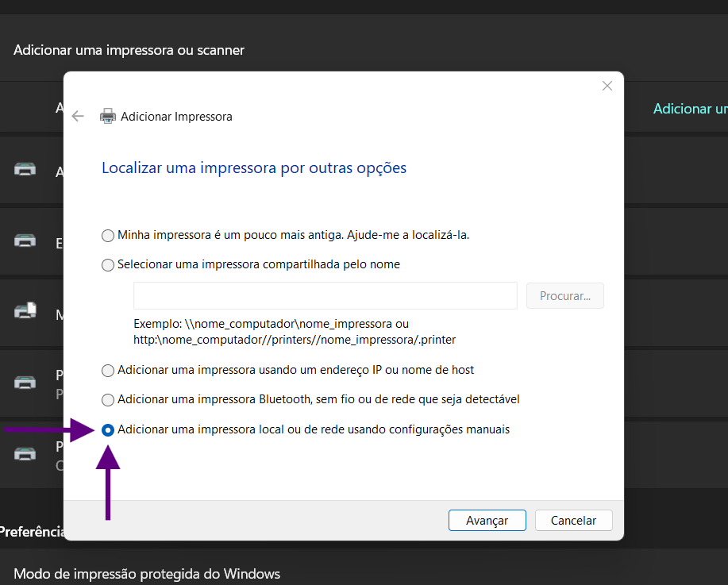Choose 'Selecionar uma impressora compartilhada pelo nome'
This screenshot has height=585, width=728.
[x=108, y=265]
